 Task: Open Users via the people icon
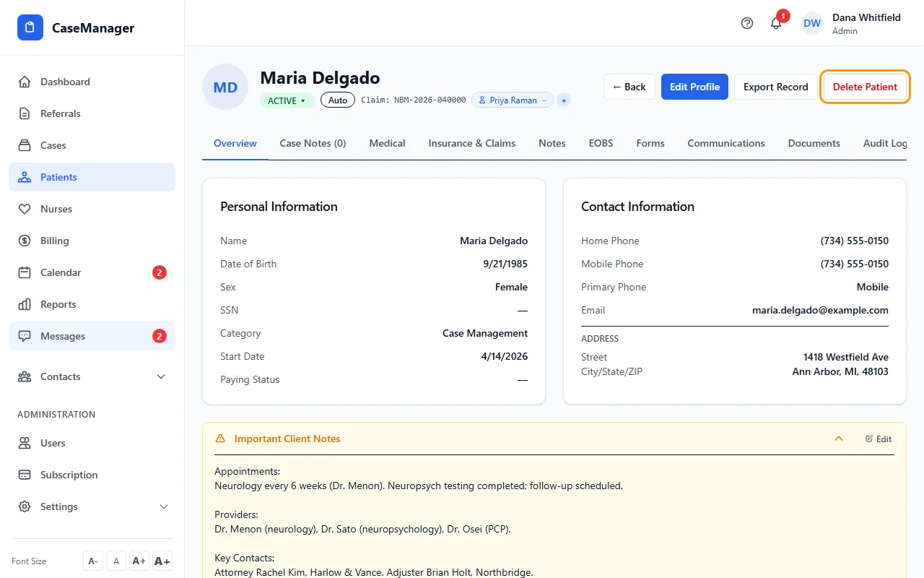pyautogui.click(x=25, y=443)
